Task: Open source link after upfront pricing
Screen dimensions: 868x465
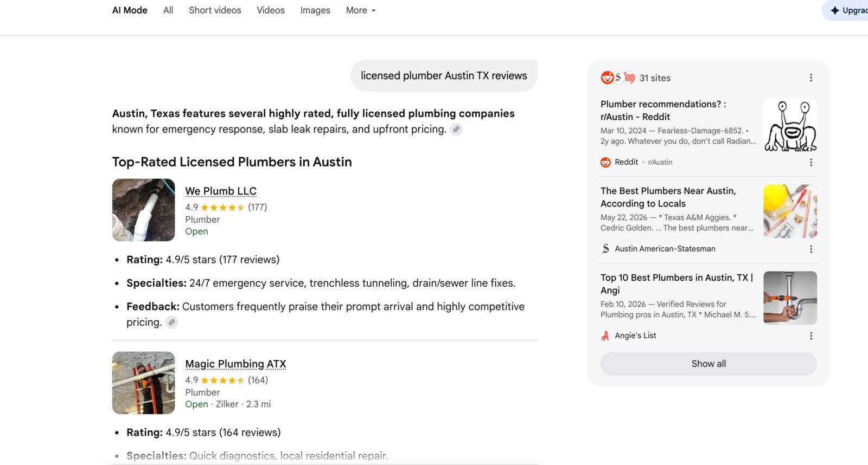Action: pyautogui.click(x=456, y=130)
